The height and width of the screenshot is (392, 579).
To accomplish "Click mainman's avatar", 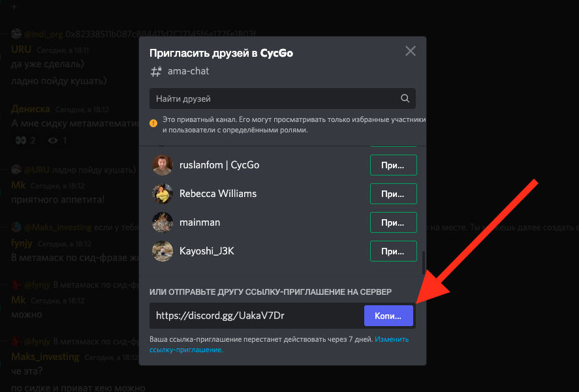I will point(163,222).
